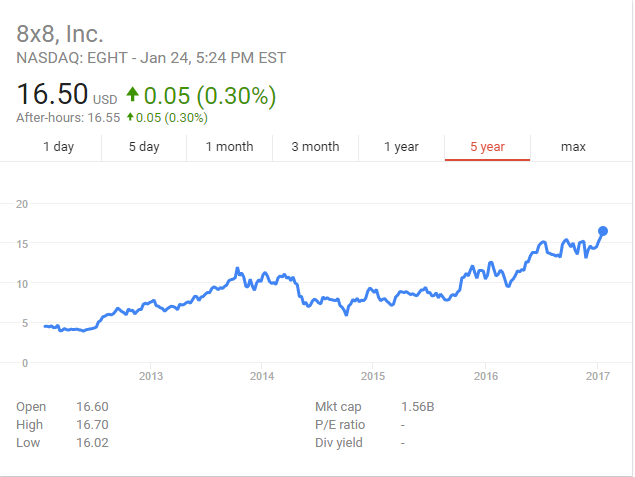This screenshot has width=635, height=477.
Task: Click the blue endpoint dot on chart
Action: coord(603,231)
